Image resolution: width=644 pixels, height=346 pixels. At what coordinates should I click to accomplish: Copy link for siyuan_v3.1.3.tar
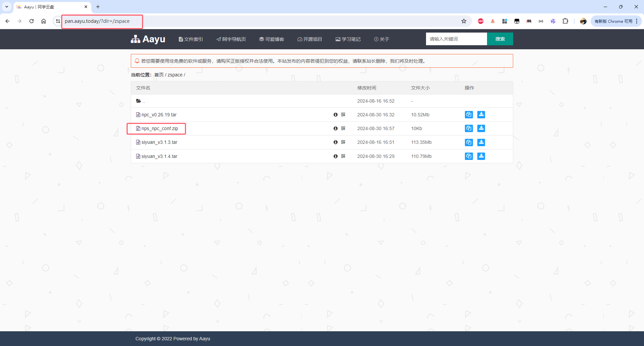(x=469, y=142)
